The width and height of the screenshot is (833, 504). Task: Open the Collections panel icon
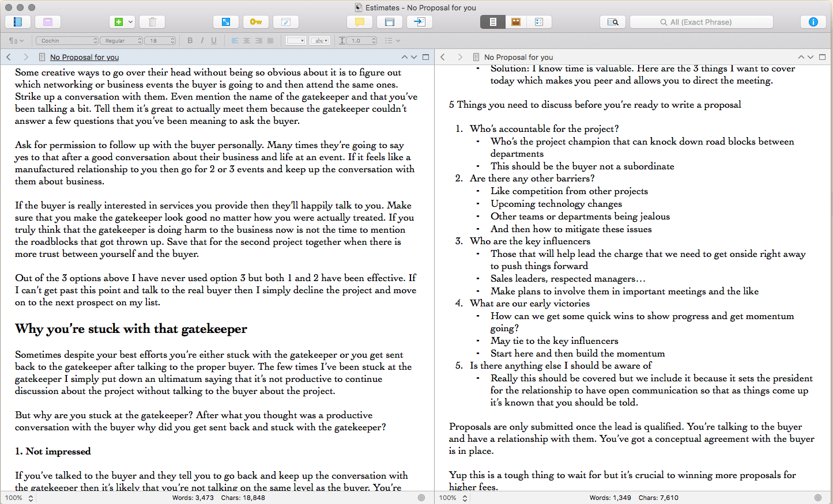(48, 22)
